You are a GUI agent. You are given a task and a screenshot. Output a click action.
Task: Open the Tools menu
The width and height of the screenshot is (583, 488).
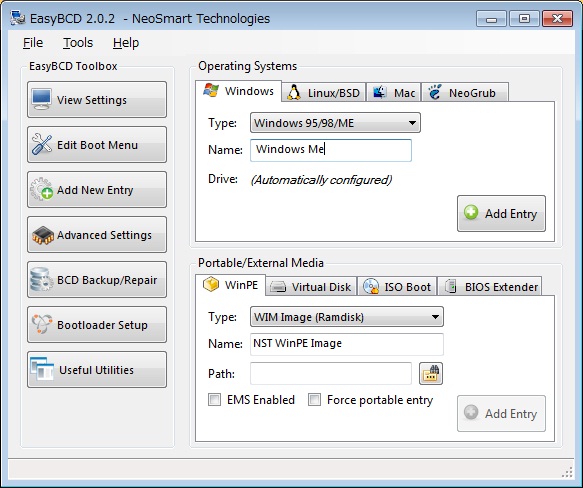(78, 43)
